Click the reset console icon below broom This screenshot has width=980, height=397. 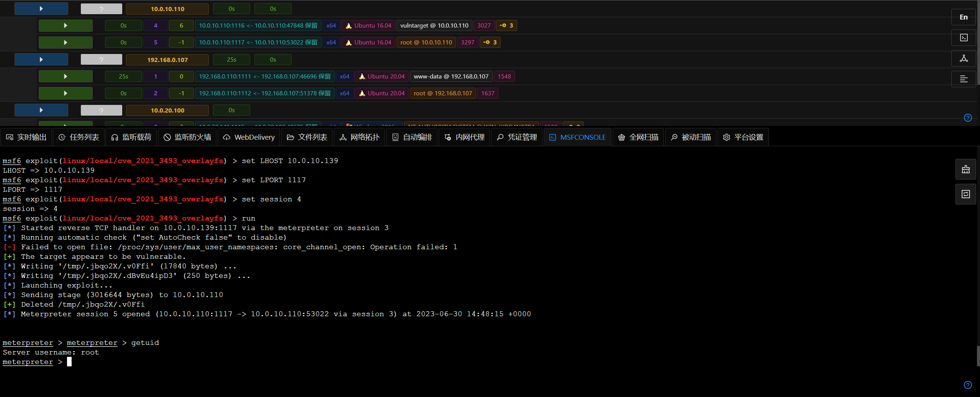pyautogui.click(x=965, y=194)
